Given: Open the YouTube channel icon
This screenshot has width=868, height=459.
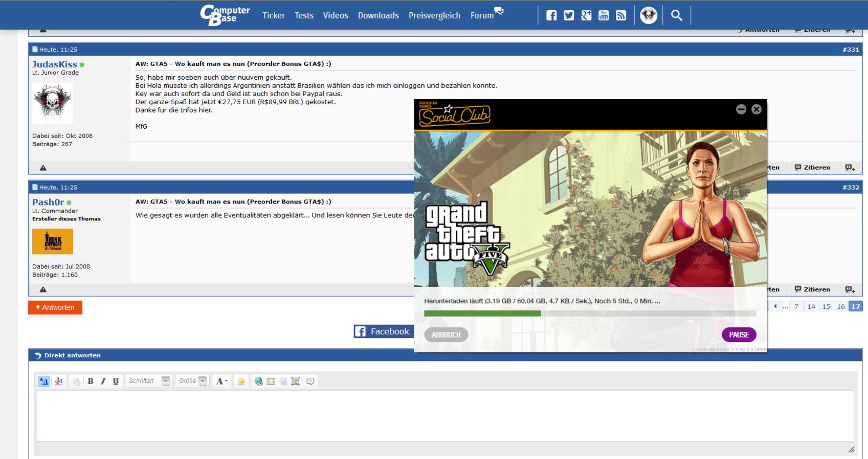Looking at the screenshot, I should tap(604, 15).
